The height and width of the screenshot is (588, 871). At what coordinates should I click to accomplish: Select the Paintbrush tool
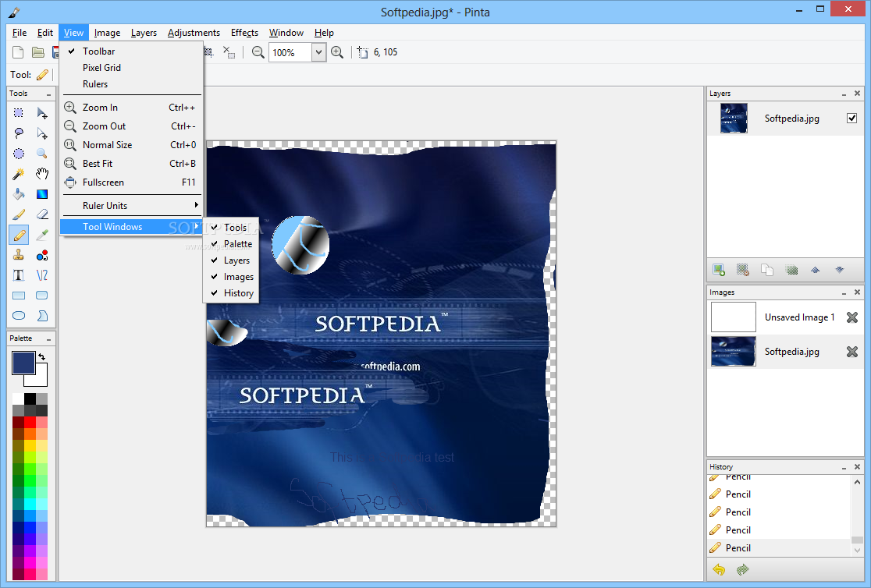pyautogui.click(x=18, y=214)
